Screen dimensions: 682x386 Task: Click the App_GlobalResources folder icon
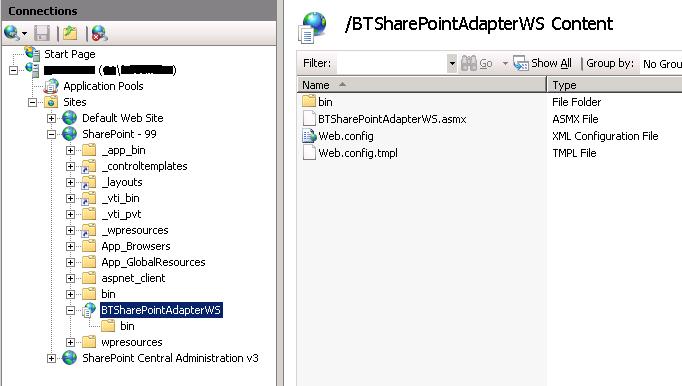(x=89, y=262)
